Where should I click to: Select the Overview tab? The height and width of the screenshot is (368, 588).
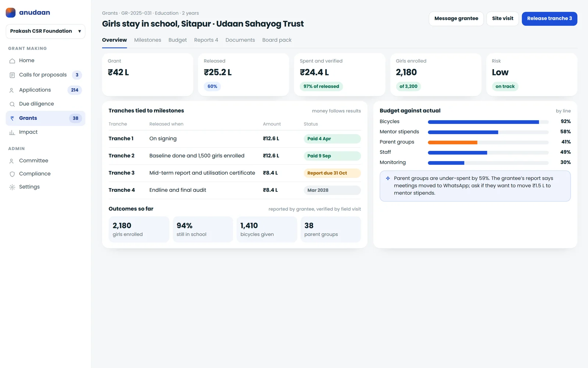tap(114, 40)
